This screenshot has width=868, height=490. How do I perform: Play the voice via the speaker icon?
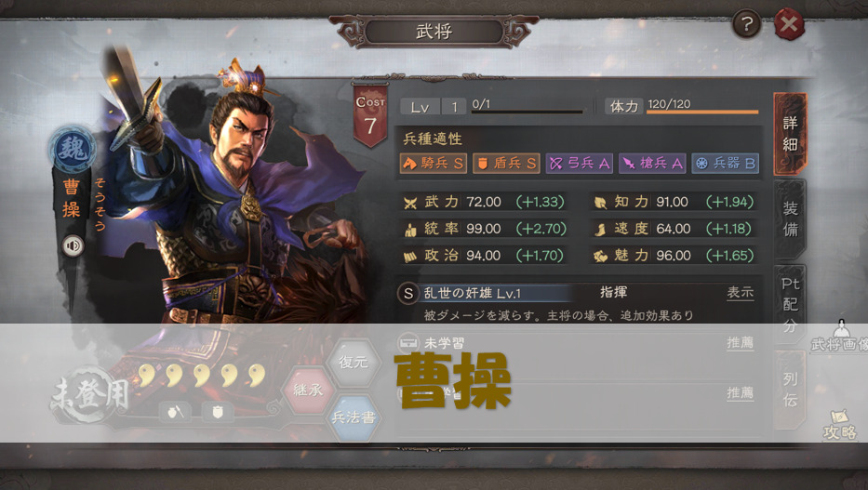(x=73, y=245)
